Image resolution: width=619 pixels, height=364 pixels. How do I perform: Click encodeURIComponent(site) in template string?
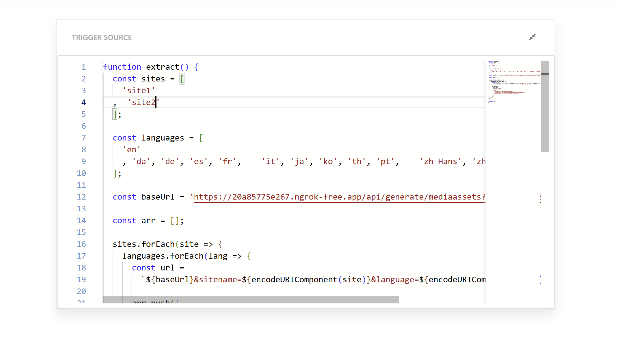tap(306, 279)
